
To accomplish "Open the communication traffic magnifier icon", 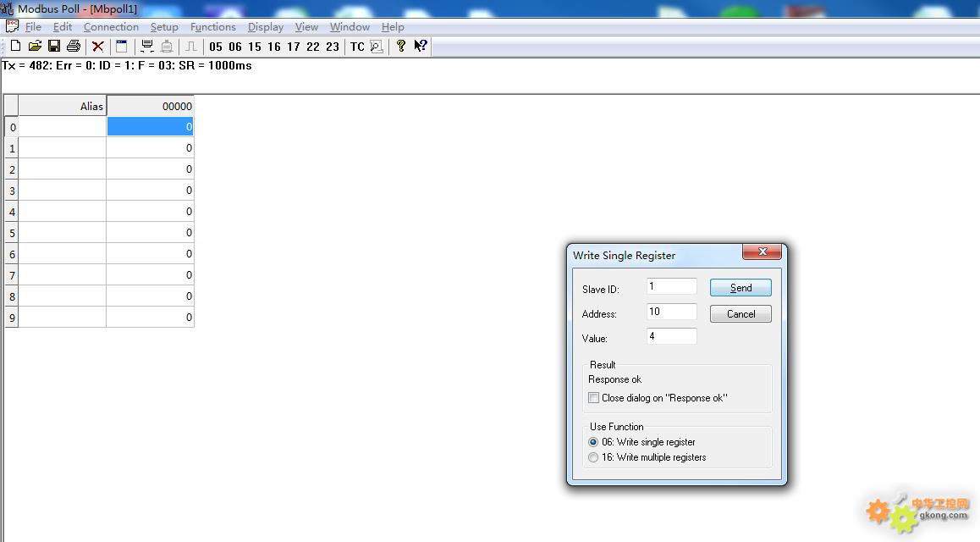I will click(377, 47).
